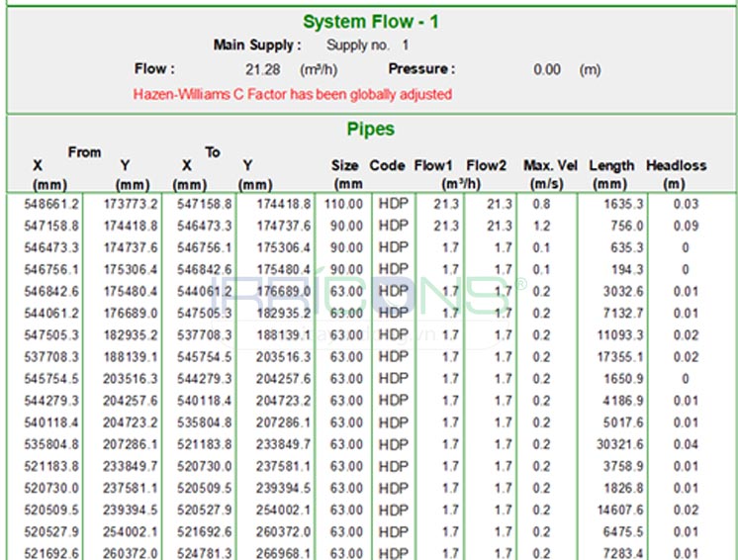
Task: Select the Flow2 column header
Action: 487,166
